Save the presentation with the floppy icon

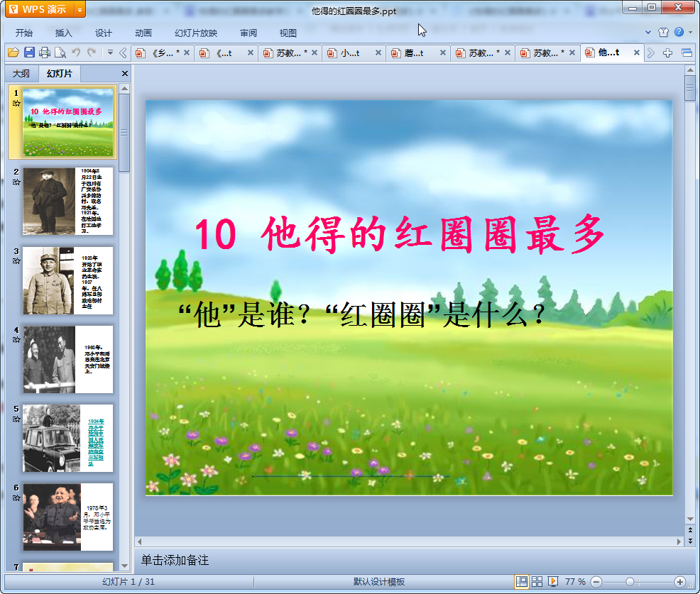tap(29, 53)
